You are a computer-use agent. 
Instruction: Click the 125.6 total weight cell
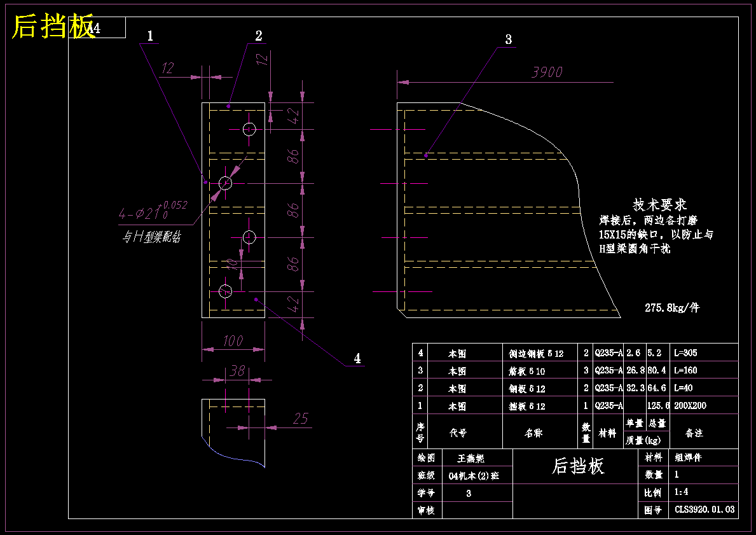pyautogui.click(x=659, y=406)
